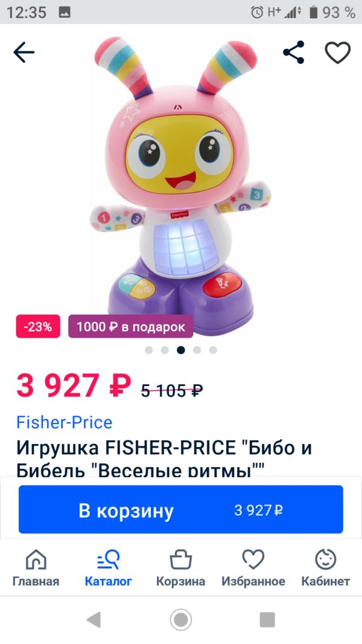Open the Главная home tab
The height and width of the screenshot is (644, 362).
pyautogui.click(x=36, y=568)
